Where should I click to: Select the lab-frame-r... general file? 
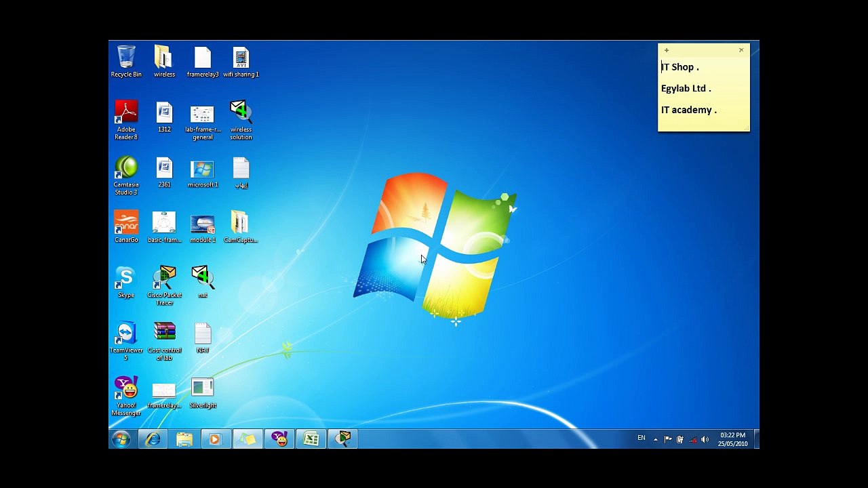click(x=203, y=121)
